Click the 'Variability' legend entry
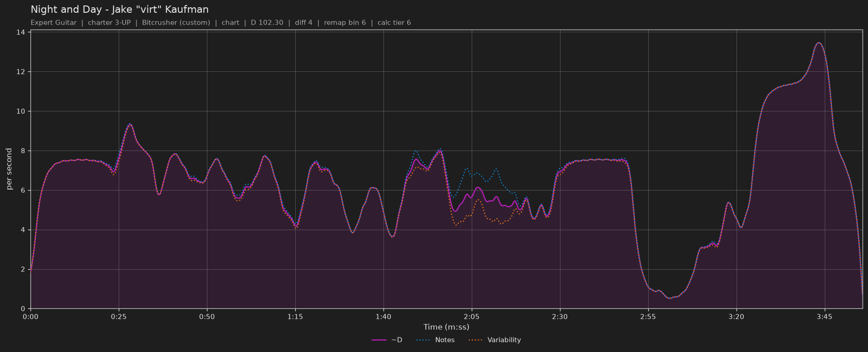 [495, 340]
